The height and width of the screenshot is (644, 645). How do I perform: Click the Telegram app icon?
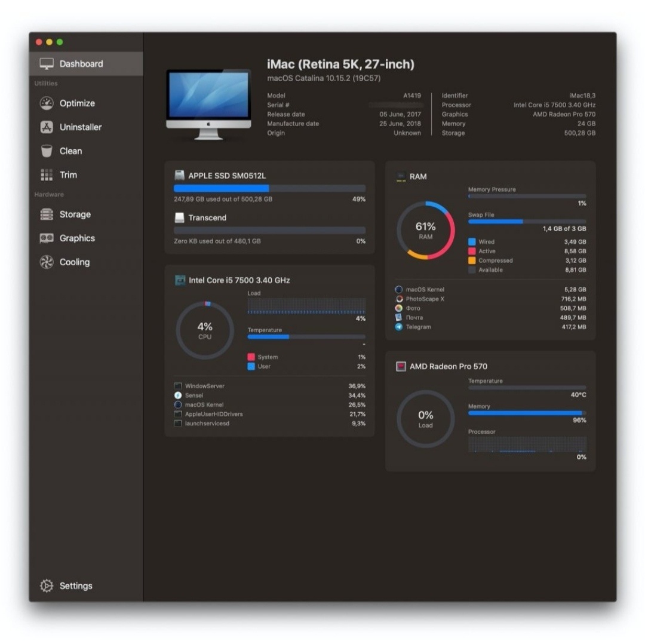click(398, 327)
